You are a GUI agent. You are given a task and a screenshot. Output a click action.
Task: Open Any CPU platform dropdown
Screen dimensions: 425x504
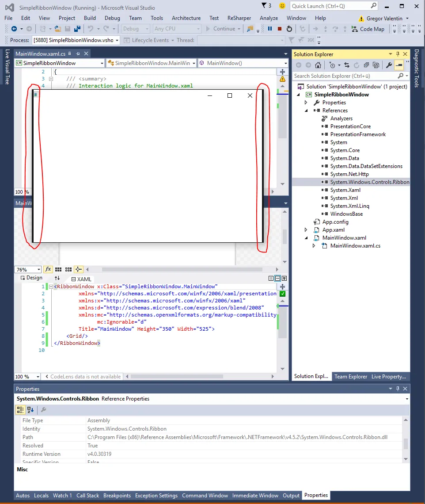tap(176, 29)
